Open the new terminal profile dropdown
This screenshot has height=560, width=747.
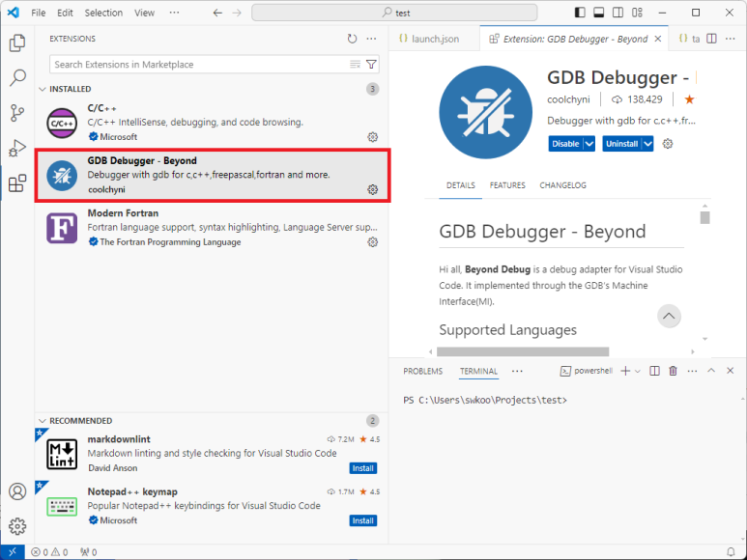[x=638, y=371]
